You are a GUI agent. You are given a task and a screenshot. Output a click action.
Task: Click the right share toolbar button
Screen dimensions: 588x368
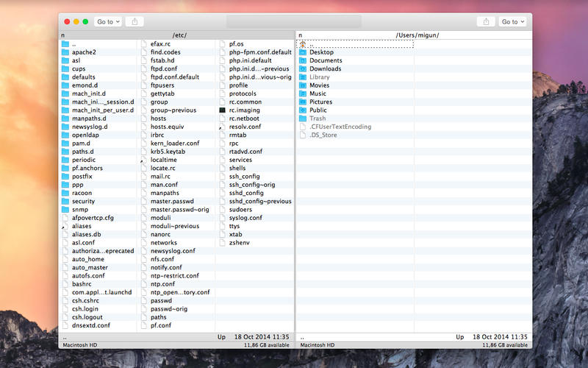pyautogui.click(x=486, y=22)
